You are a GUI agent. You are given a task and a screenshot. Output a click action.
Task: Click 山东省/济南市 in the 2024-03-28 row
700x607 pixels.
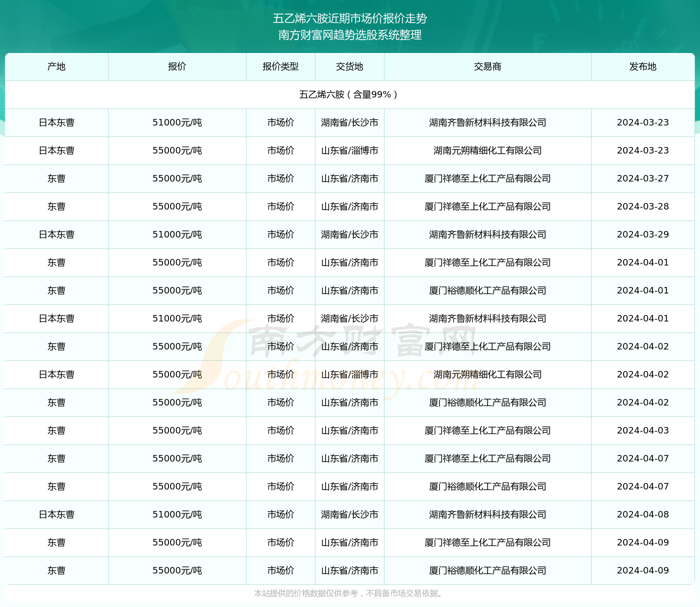coord(349,206)
